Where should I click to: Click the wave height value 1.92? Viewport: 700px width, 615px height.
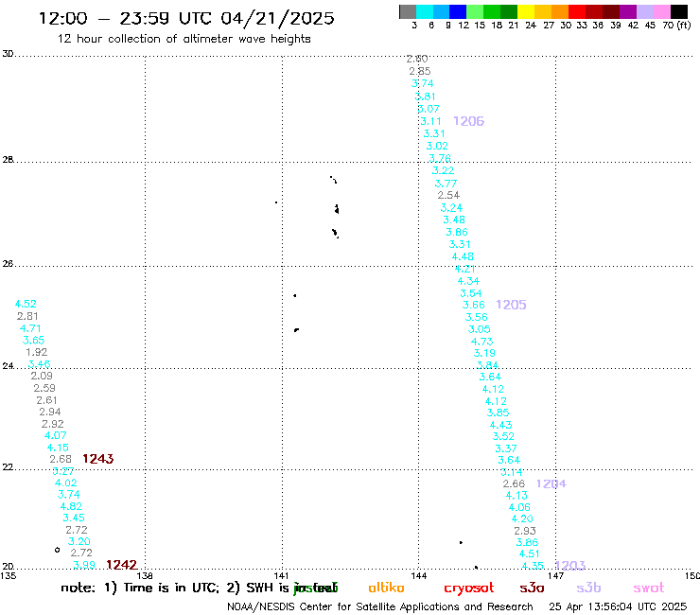(36, 352)
